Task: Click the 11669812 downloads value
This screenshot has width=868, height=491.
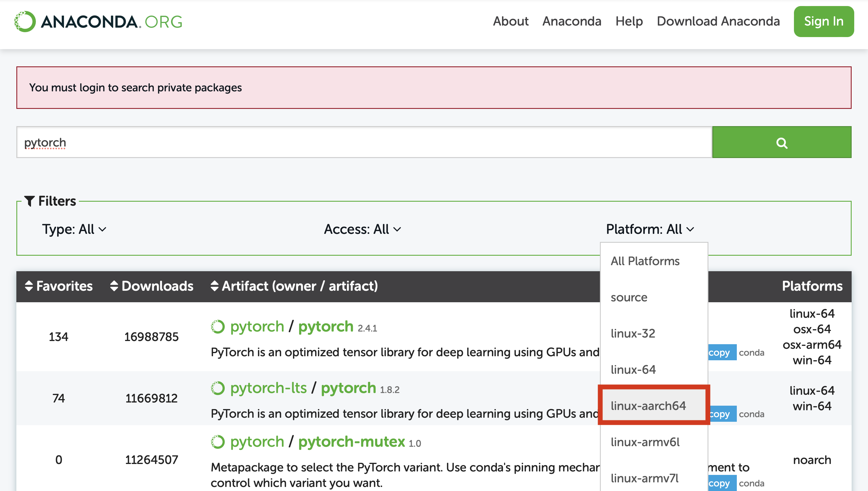Action: pyautogui.click(x=151, y=398)
